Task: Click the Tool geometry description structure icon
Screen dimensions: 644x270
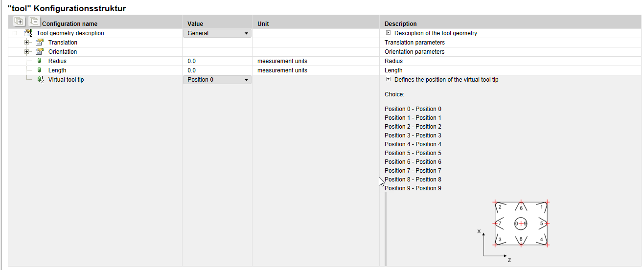Action: point(28,33)
